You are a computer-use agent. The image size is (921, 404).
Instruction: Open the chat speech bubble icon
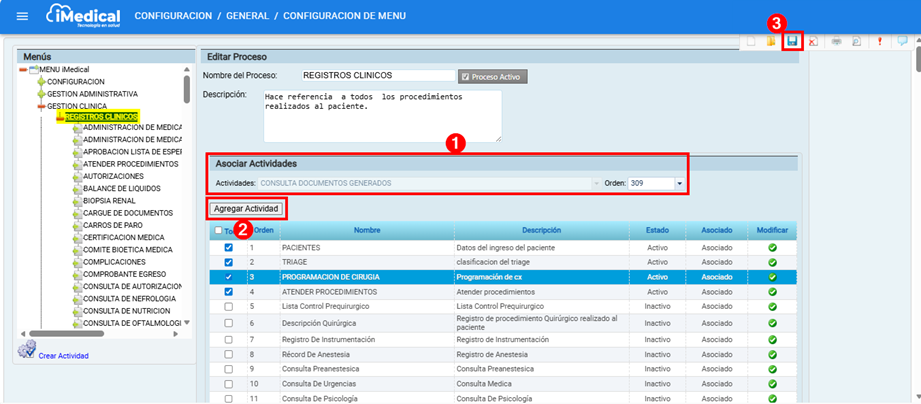[x=902, y=41]
